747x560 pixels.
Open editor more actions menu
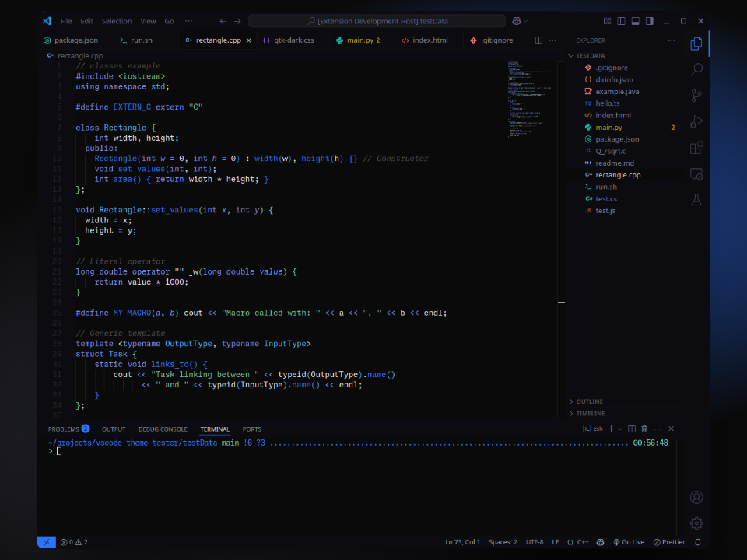(x=552, y=40)
